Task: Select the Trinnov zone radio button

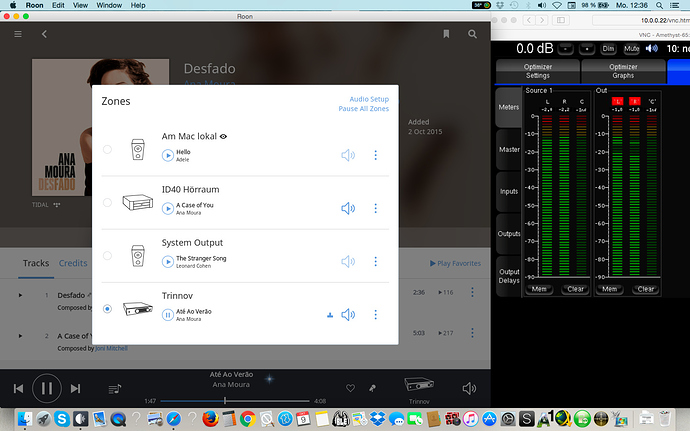Action: (107, 309)
